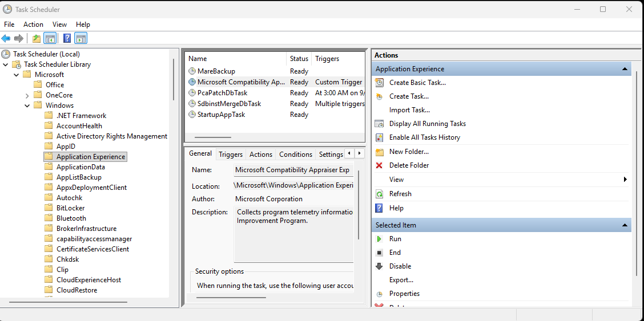The width and height of the screenshot is (644, 321).
Task: Click the Display All Running Tasks icon
Action: 380,123
